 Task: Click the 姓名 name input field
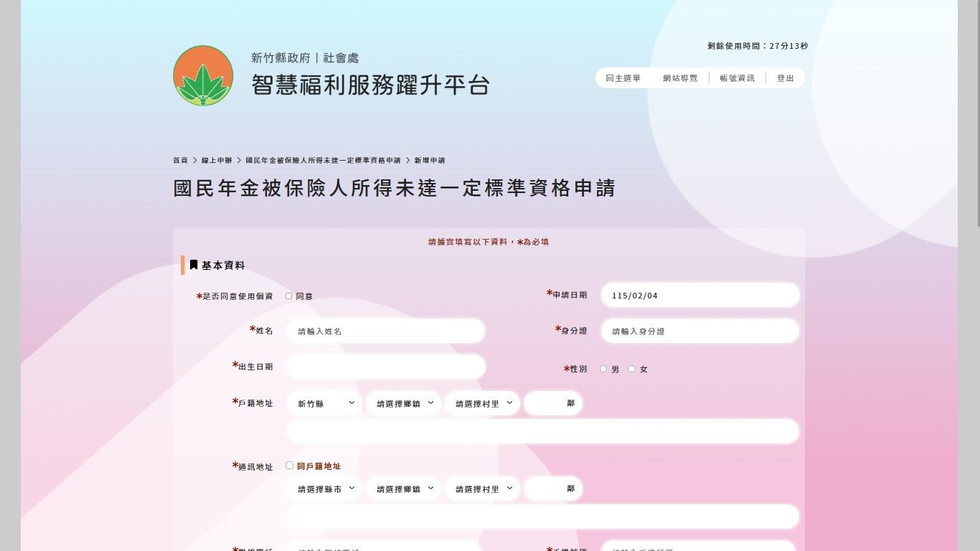click(x=386, y=331)
